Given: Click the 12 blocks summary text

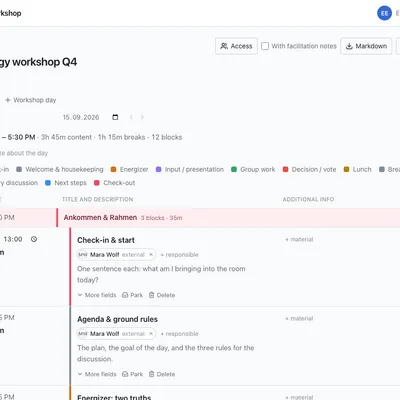Looking at the screenshot, I should tap(167, 137).
